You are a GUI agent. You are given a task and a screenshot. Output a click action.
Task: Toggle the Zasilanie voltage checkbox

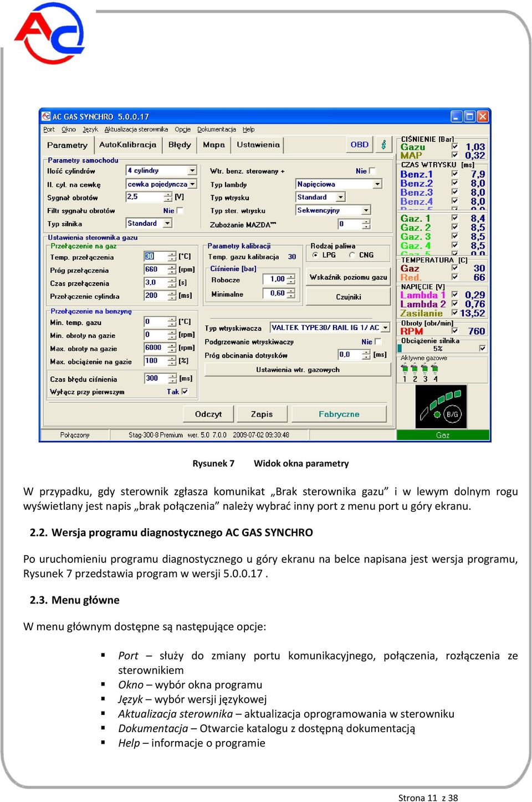(x=455, y=313)
